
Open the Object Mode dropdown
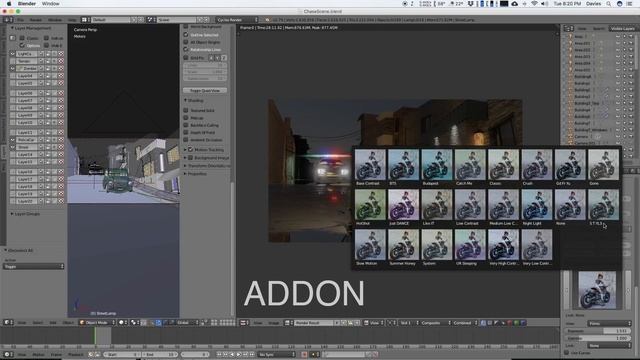[x=97, y=323]
